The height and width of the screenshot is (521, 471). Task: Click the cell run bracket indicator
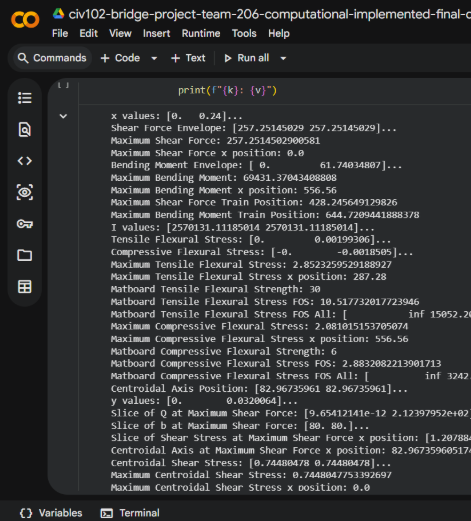[63, 85]
